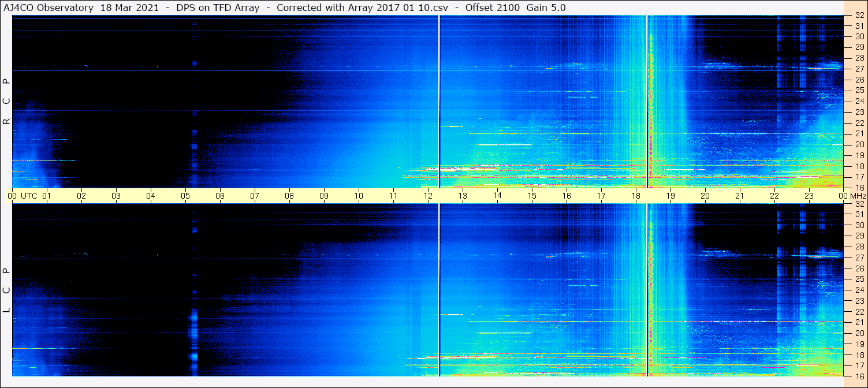Select the 11 hour mark on time axis
Image resolution: width=868 pixels, height=388 pixels.
pos(393,196)
